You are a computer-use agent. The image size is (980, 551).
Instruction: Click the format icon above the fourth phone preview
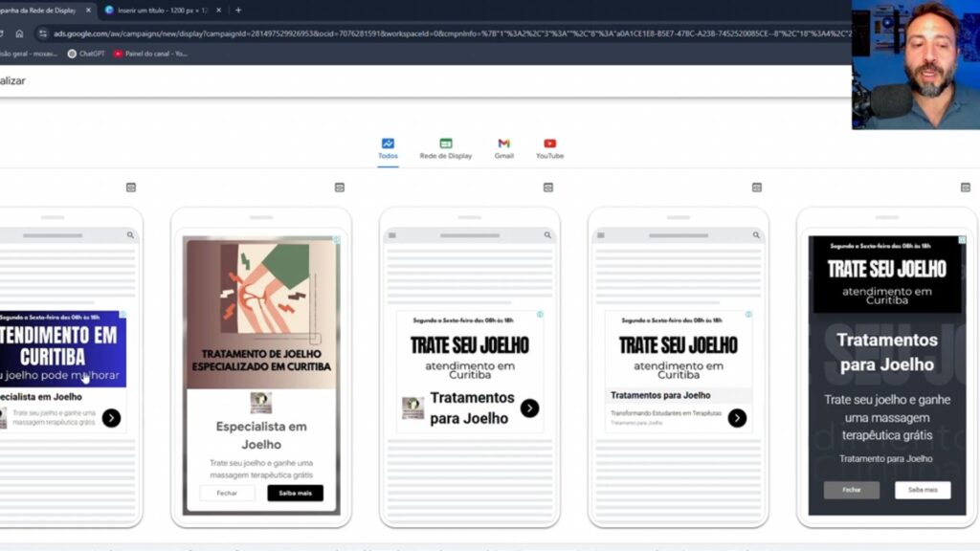757,187
